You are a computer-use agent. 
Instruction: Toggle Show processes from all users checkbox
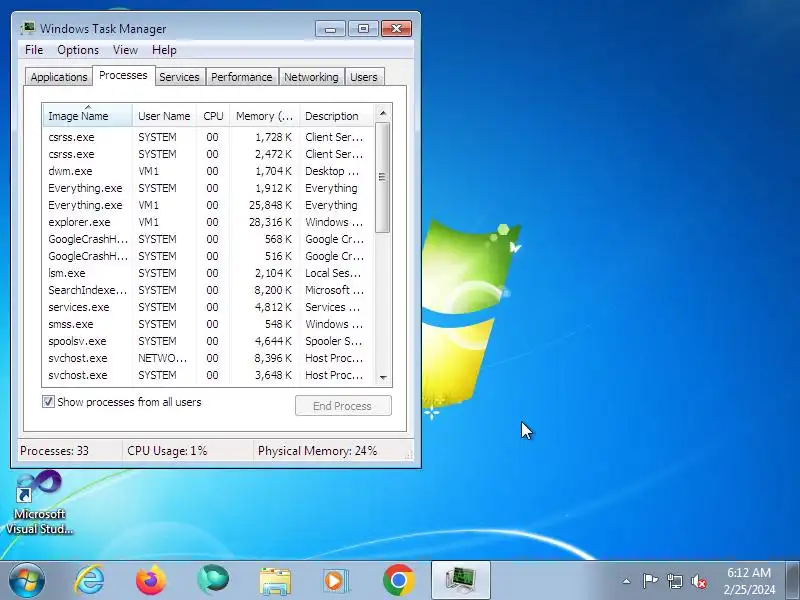click(48, 402)
